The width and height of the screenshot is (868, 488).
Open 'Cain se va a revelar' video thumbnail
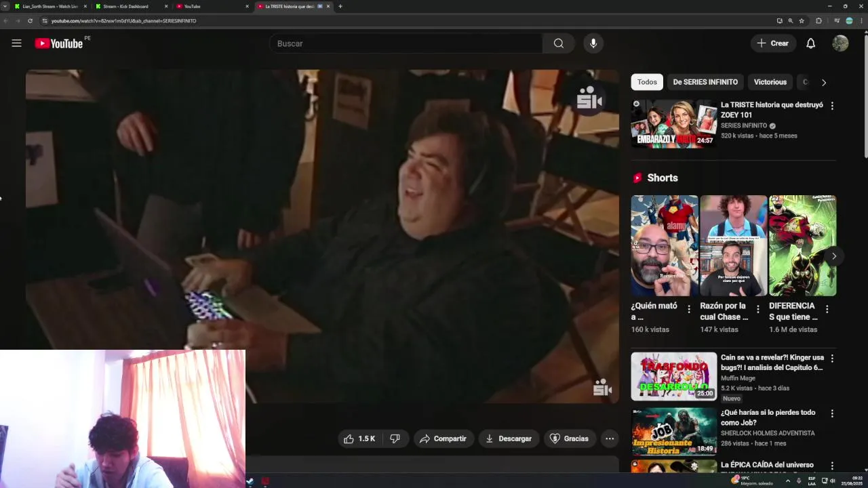point(674,376)
